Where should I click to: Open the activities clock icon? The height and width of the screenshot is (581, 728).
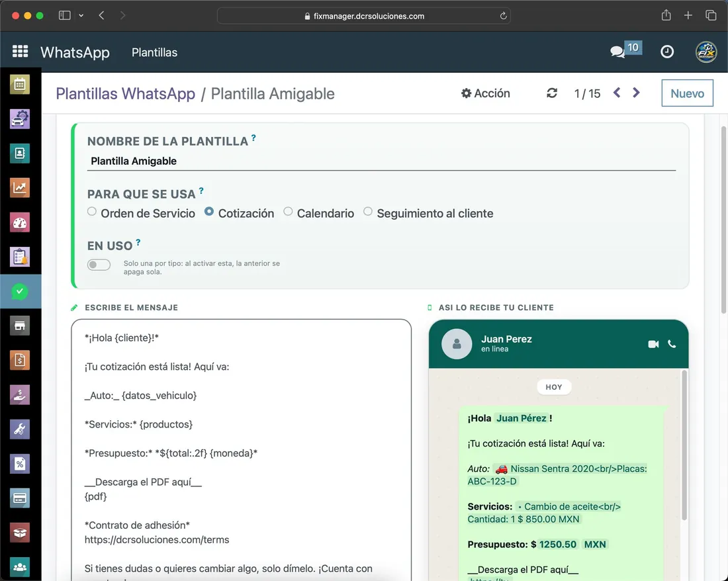[x=667, y=52]
